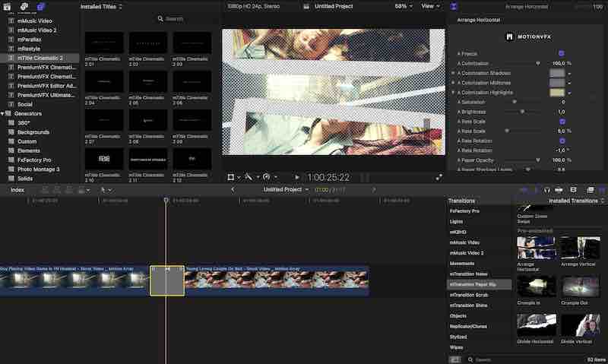Open the Photos and Audio sidebar icon

24,6
